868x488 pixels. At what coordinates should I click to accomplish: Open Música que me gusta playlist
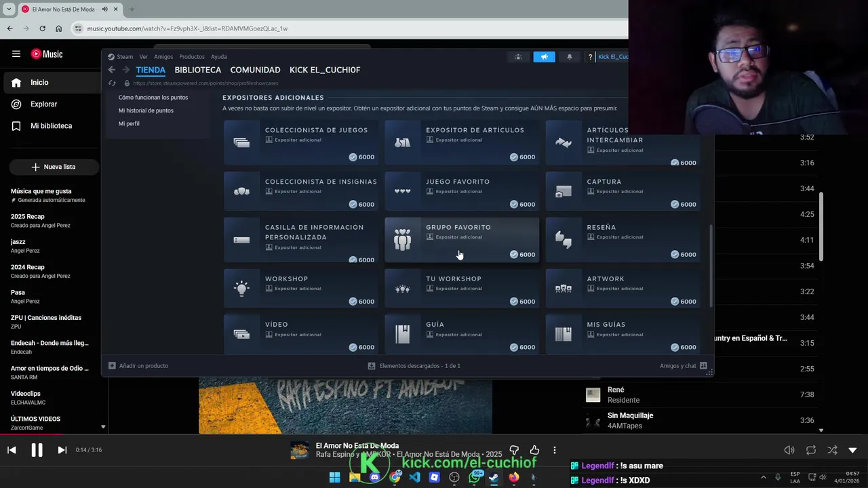[x=47, y=195]
